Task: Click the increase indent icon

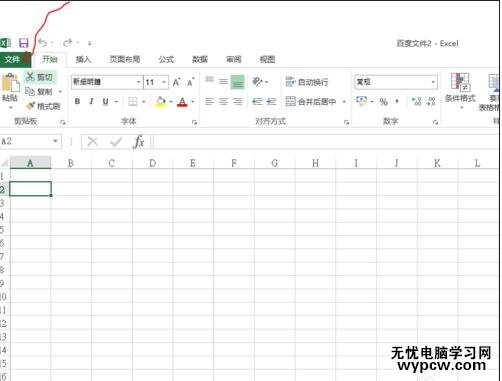Action: click(x=271, y=101)
